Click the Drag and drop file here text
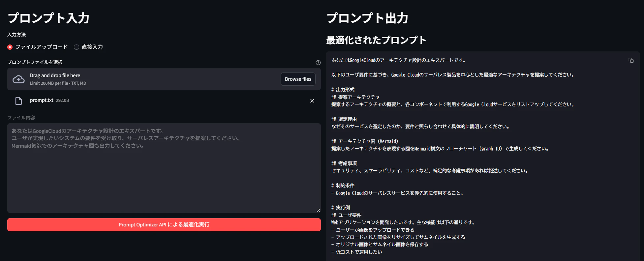The height and width of the screenshot is (261, 644). tap(55, 75)
